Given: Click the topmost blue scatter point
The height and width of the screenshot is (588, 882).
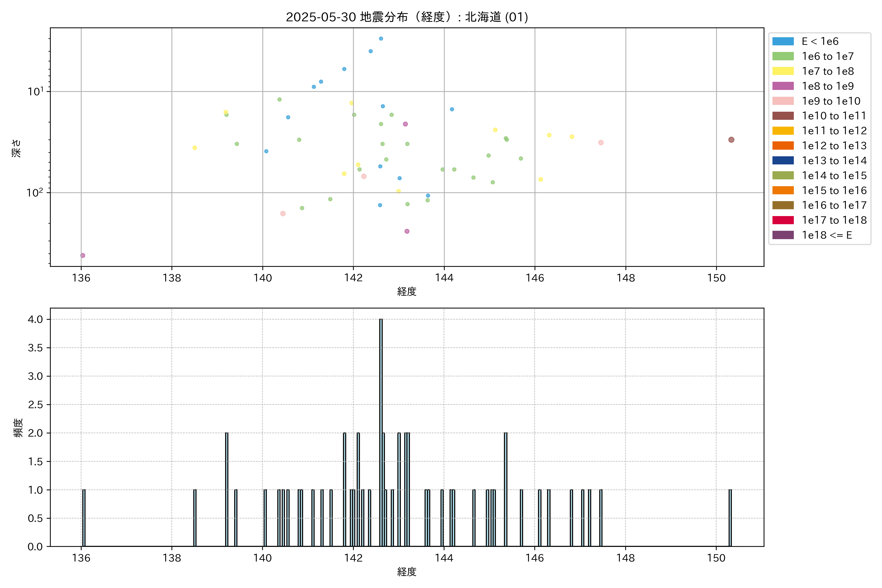Looking at the screenshot, I should coord(381,39).
